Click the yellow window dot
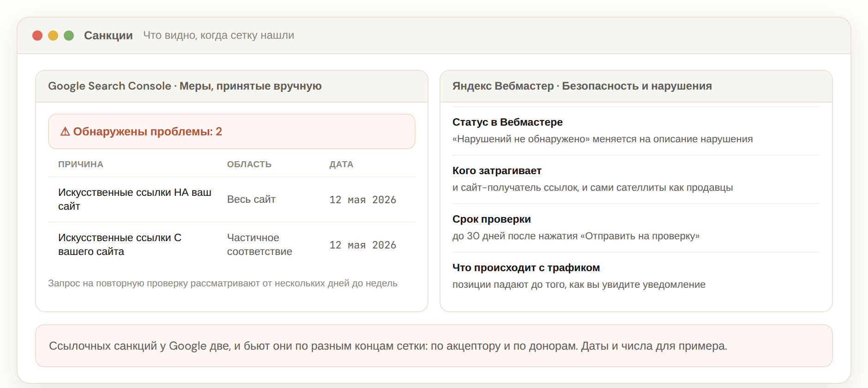This screenshot has width=868, height=388. click(x=53, y=36)
